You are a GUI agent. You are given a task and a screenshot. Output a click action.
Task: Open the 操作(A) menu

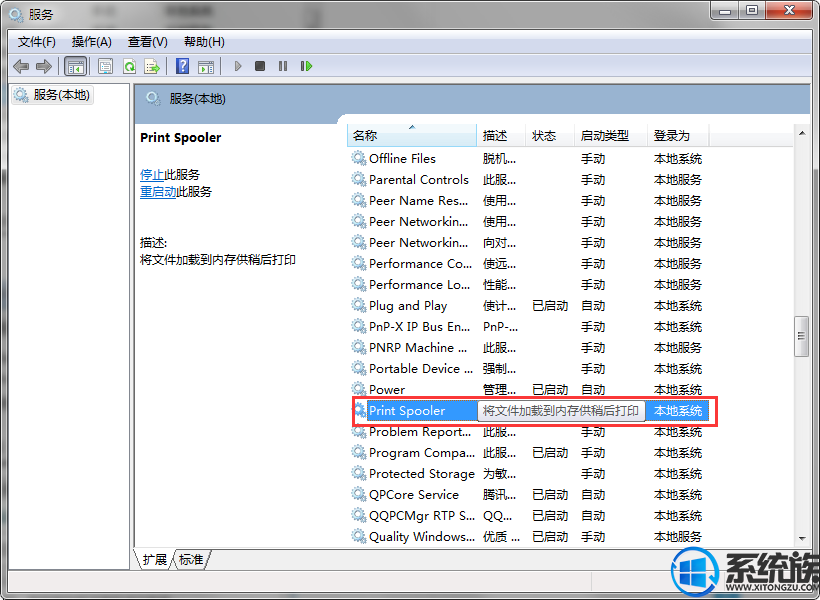click(92, 42)
